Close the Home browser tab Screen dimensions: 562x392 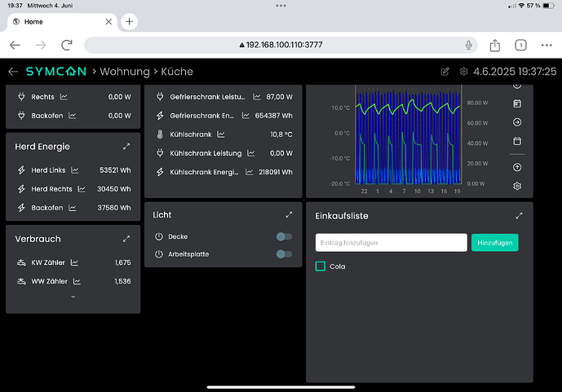coord(108,22)
